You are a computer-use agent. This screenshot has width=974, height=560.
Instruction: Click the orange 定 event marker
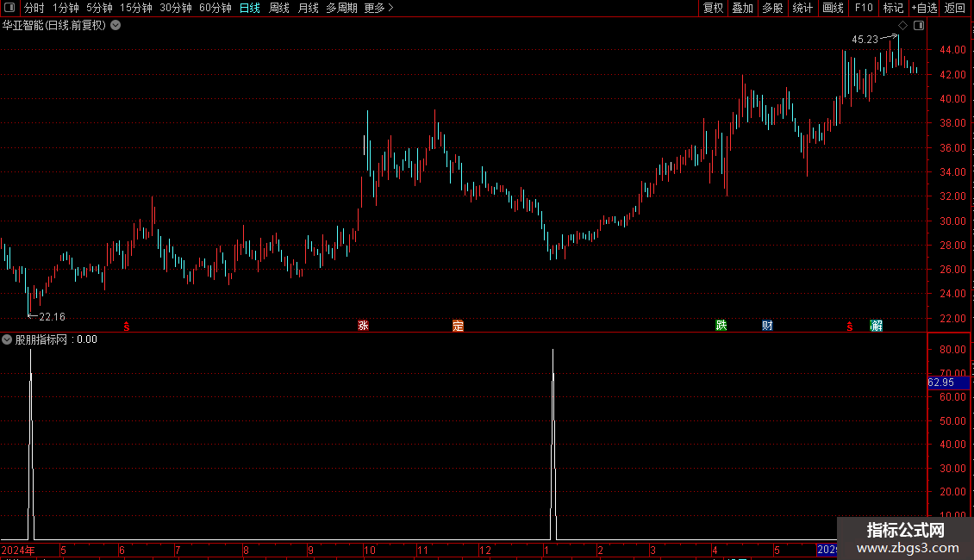(x=458, y=326)
